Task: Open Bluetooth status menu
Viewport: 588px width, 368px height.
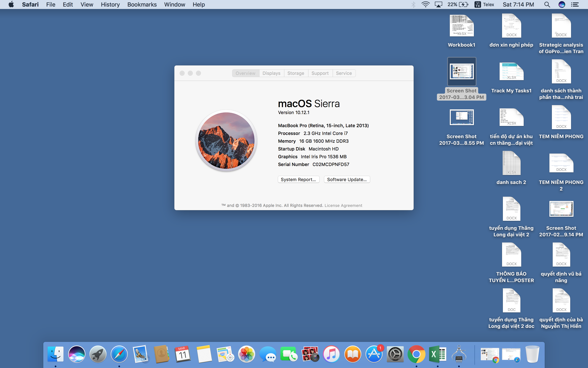Action: tap(413, 4)
